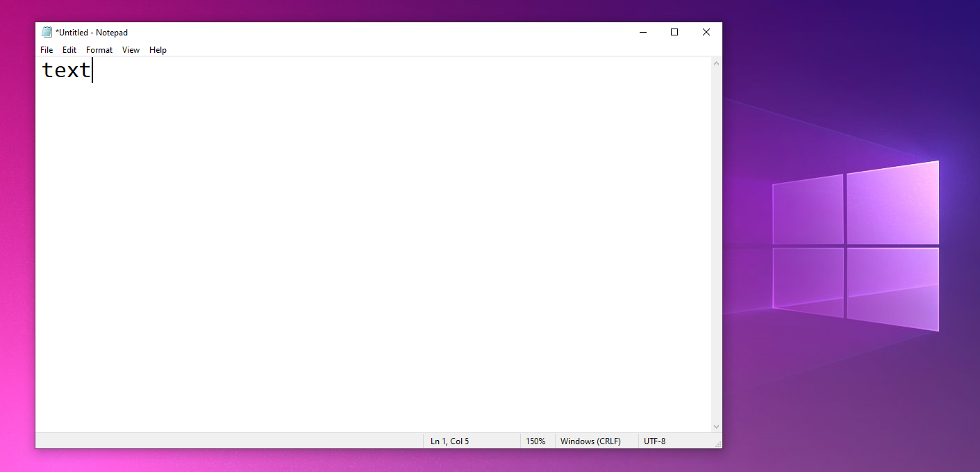Click the "*Untitled - Notepad" title bar text

92,33
